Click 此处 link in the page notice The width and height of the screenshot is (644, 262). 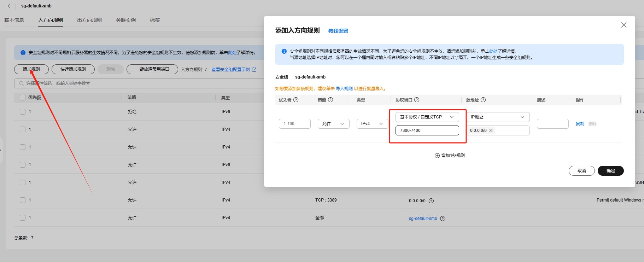(x=232, y=53)
